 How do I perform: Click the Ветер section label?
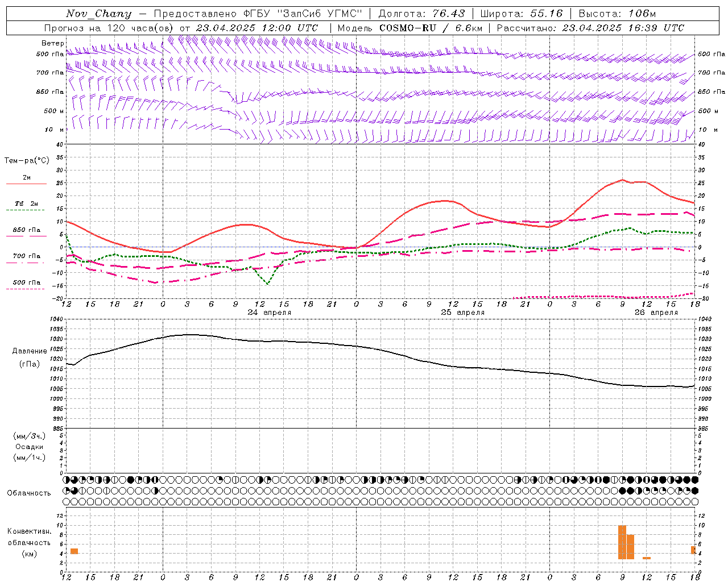[52, 43]
